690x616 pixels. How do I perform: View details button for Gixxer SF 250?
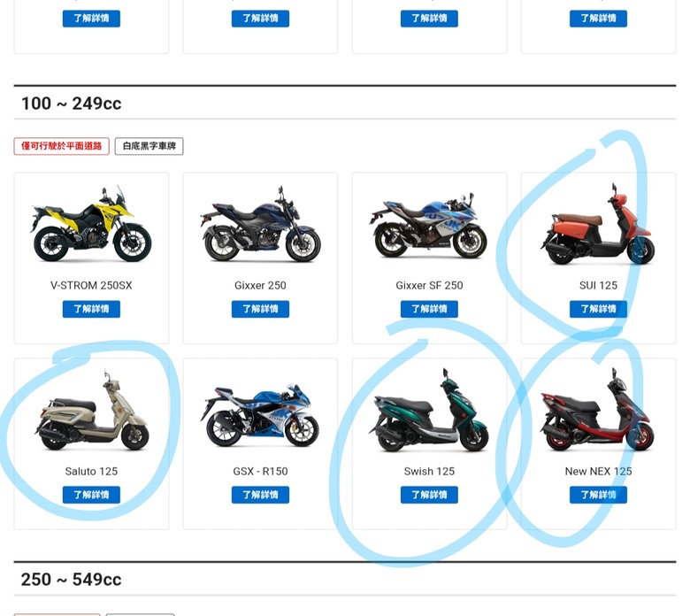pos(429,309)
